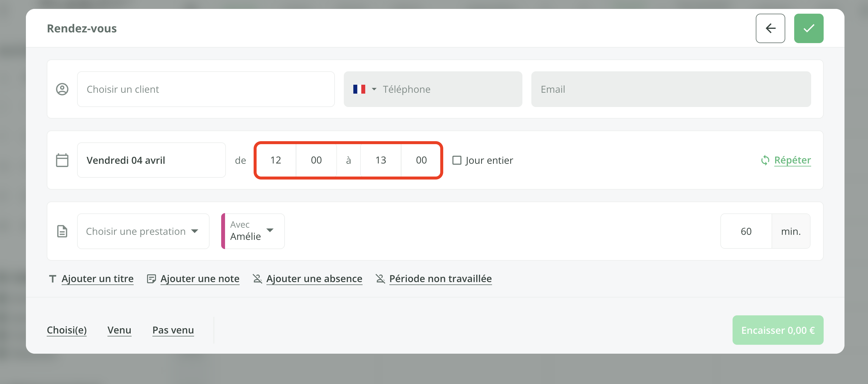Click the client profile icon

pyautogui.click(x=62, y=89)
